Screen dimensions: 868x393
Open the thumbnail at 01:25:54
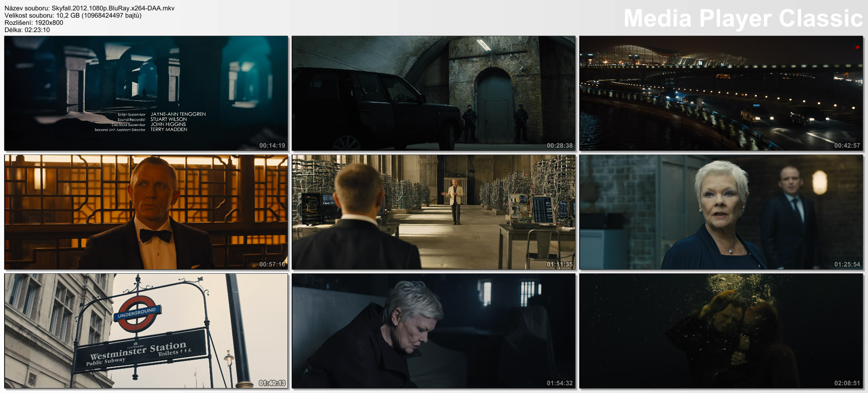721,212
